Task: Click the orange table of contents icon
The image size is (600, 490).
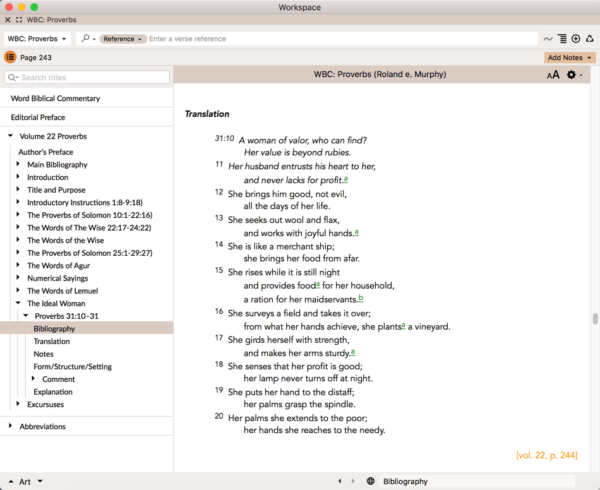Action: click(x=10, y=57)
